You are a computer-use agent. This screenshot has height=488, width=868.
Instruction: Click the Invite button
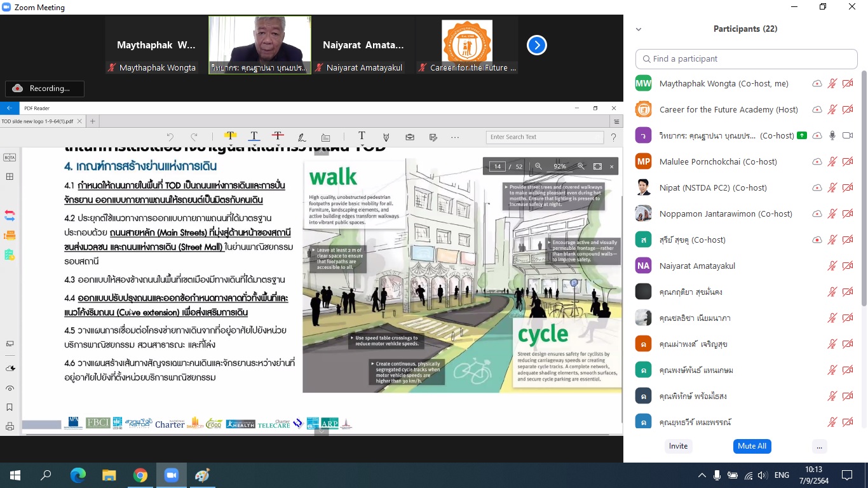click(x=678, y=446)
